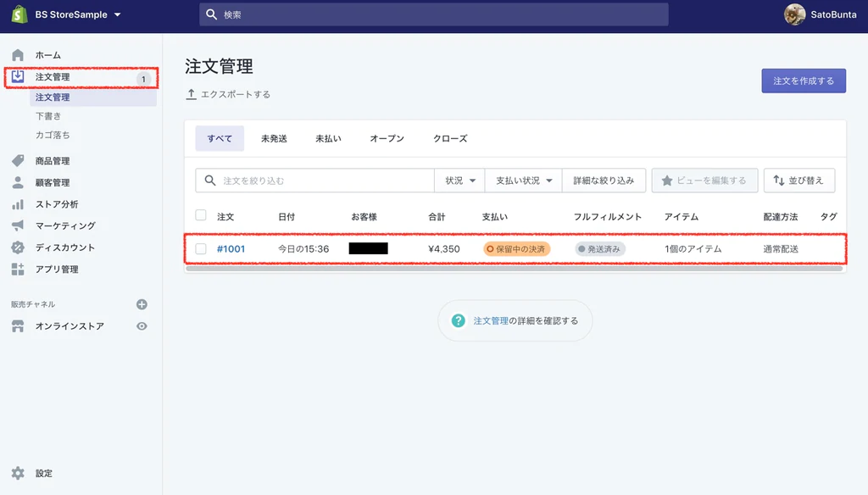
Task: Add a sales channel with the plus icon
Action: (x=142, y=303)
